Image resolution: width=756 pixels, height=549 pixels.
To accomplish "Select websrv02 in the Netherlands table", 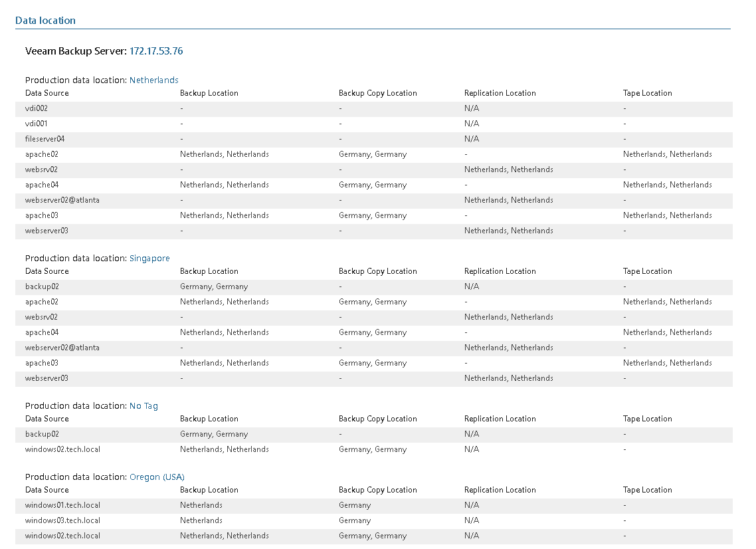I will (41, 169).
